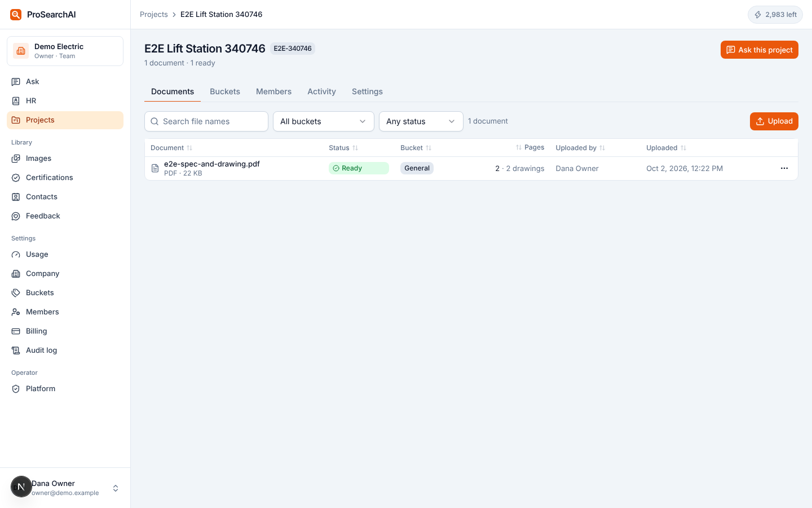The image size is (812, 508).
Task: Open the Images library
Action: coord(65,159)
